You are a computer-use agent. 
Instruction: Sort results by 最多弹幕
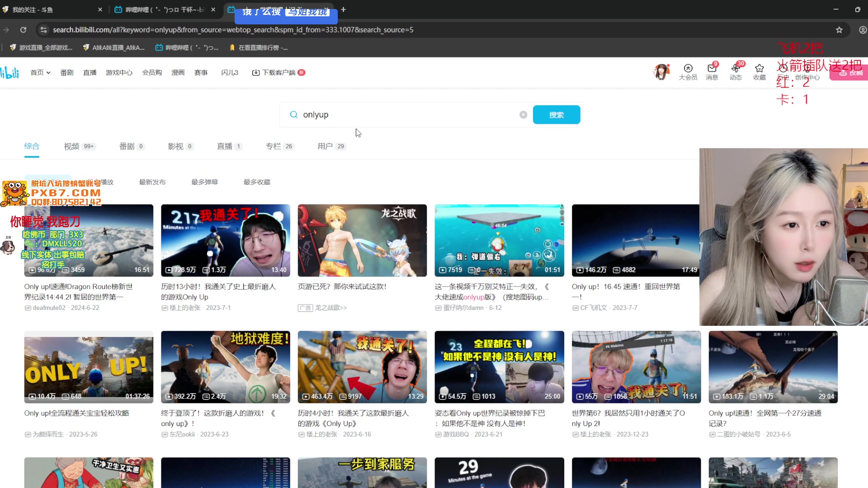click(x=204, y=182)
